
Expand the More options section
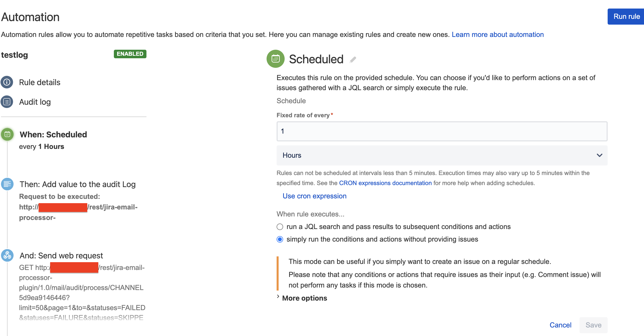click(x=304, y=298)
